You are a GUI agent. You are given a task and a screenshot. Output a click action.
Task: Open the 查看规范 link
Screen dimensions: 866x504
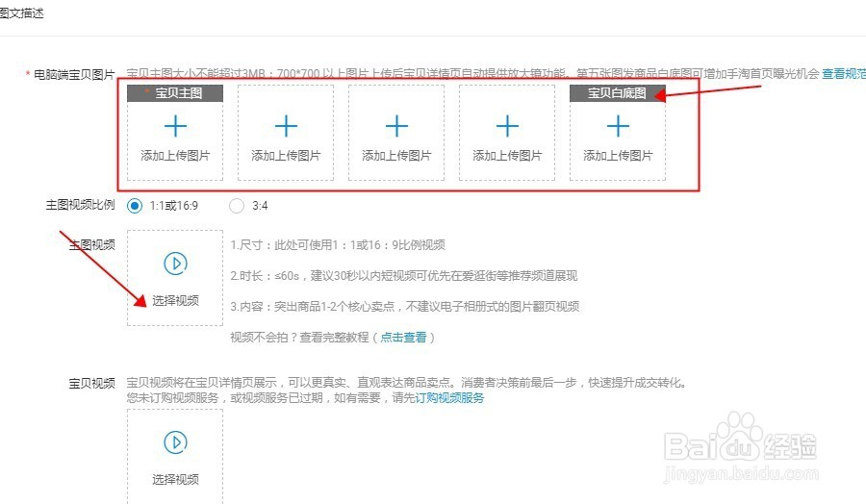click(x=843, y=73)
